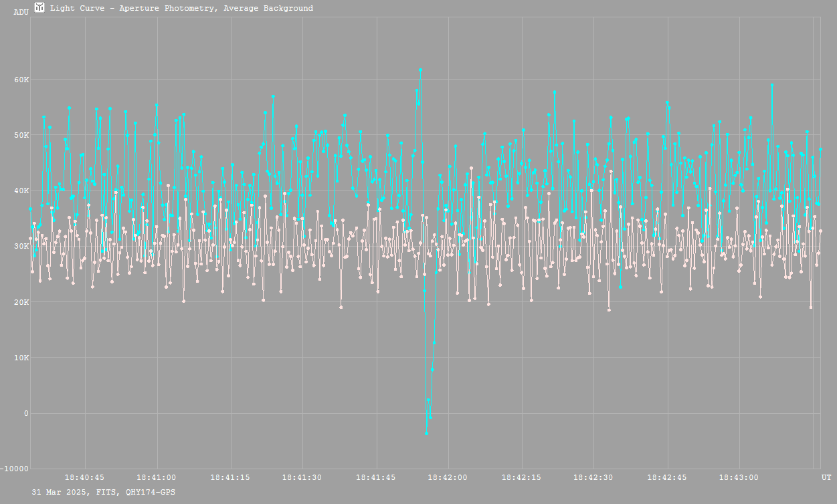
Task: Click the date and camera footer text
Action: [x=104, y=492]
